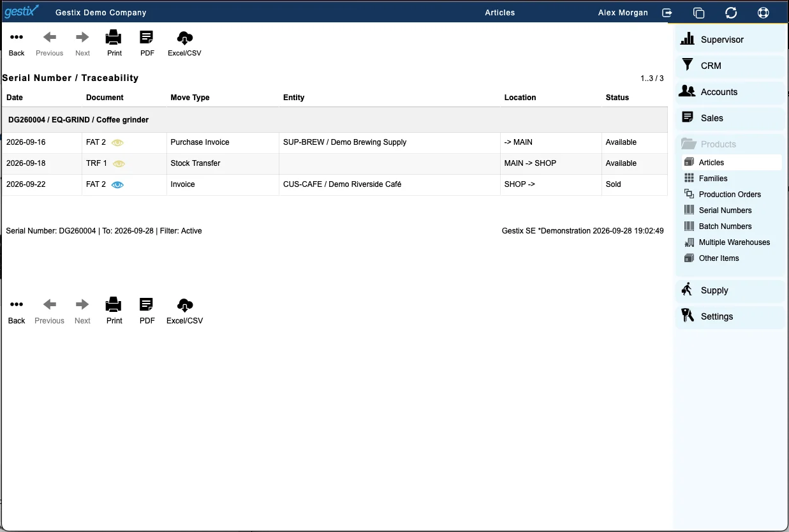Image resolution: width=789 pixels, height=532 pixels.
Task: Open the Accounts menu
Action: point(730,92)
